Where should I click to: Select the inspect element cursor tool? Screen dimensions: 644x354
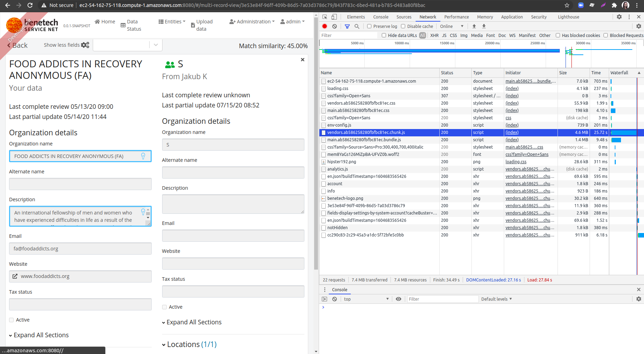(x=324, y=17)
